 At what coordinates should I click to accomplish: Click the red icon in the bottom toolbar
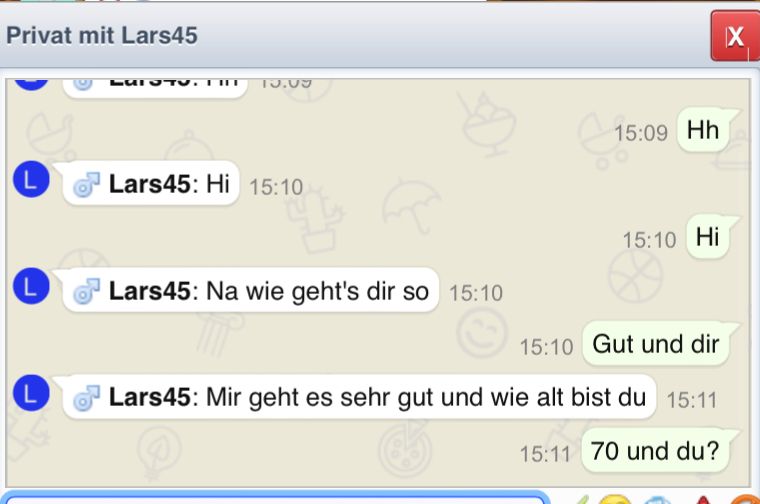703,500
